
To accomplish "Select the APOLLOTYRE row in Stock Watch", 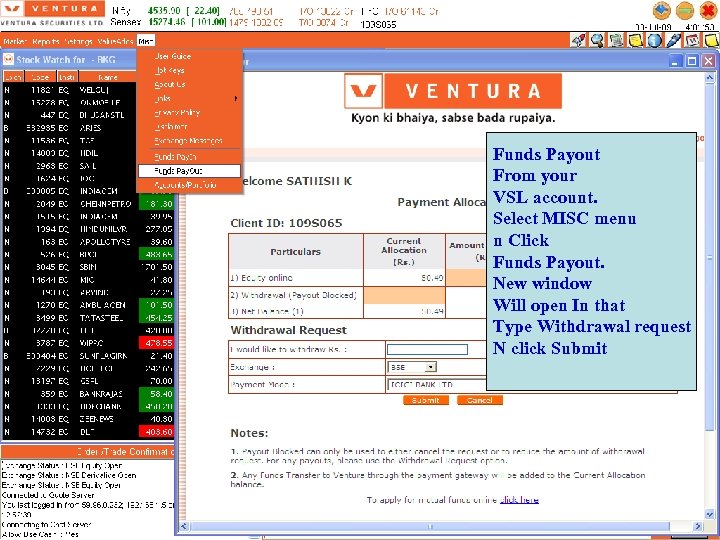I will (x=88, y=242).
